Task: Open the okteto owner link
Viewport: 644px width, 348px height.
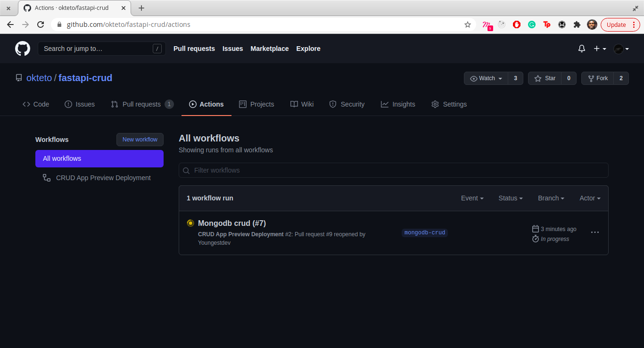Action: 39,78
